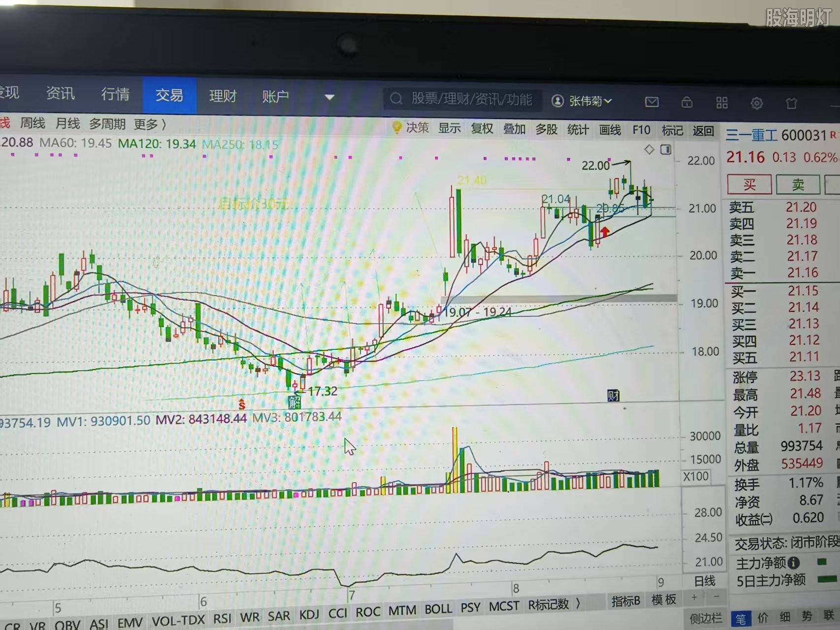Select the KDJ indicator tab
The width and height of the screenshot is (840, 630).
tap(309, 615)
